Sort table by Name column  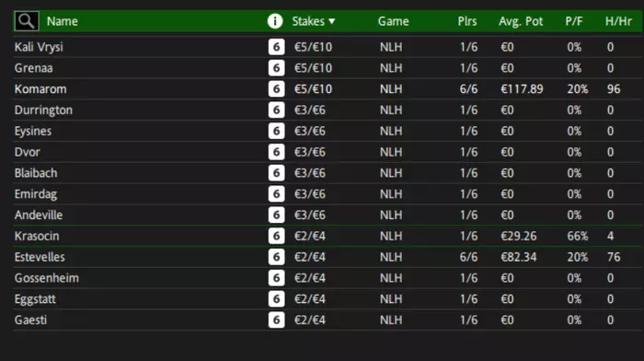(62, 21)
